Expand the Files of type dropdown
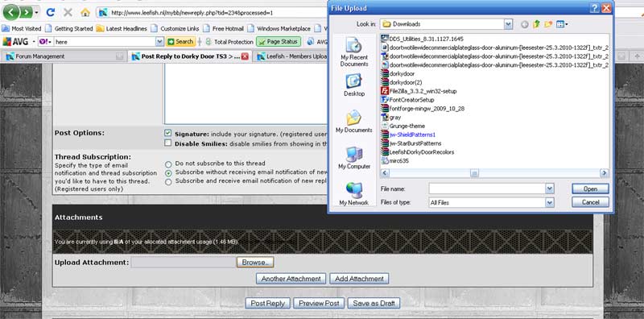Viewport: 644px width, 319px height. 550,202
